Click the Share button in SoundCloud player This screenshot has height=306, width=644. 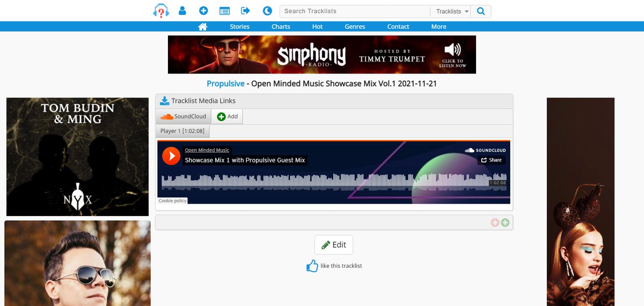[x=492, y=160]
